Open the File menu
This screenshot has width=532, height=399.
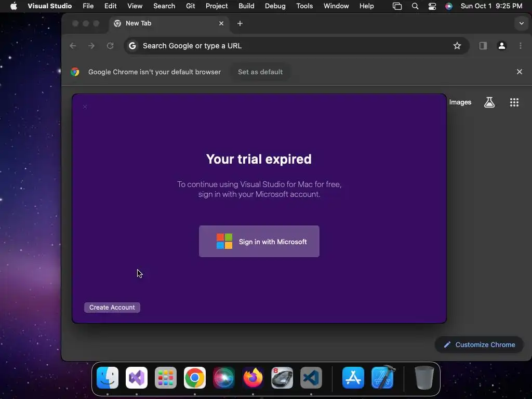(88, 6)
